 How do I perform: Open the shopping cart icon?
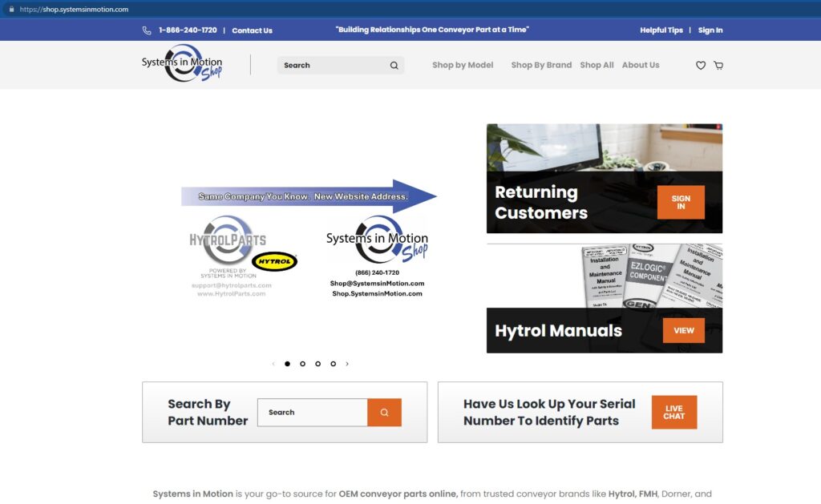click(718, 66)
